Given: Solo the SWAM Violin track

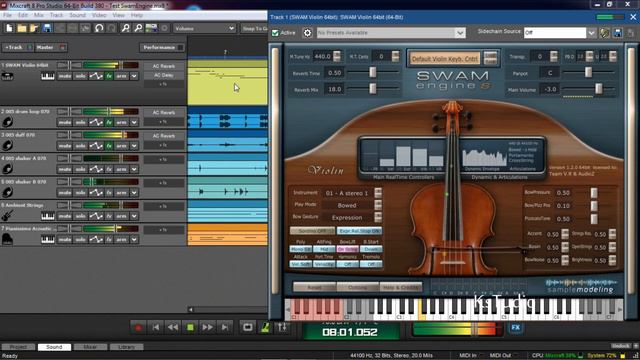Looking at the screenshot, I should tap(80, 76).
